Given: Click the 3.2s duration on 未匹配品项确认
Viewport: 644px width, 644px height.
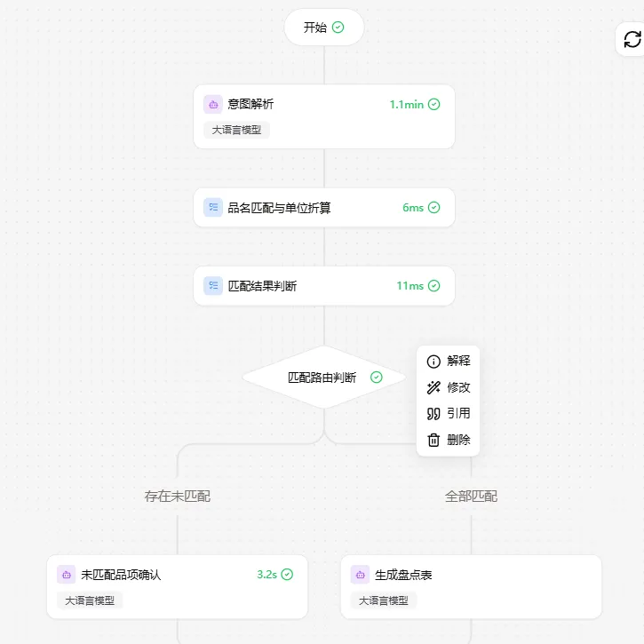Looking at the screenshot, I should click(267, 575).
